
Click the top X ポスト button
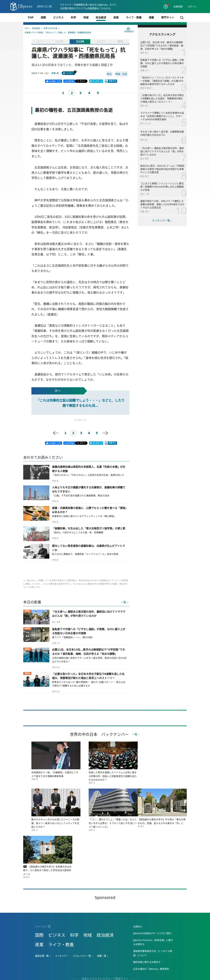[82, 81]
